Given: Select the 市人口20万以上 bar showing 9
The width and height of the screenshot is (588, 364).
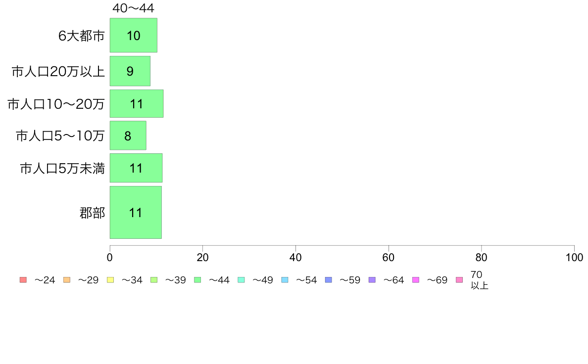Looking at the screenshot, I should (130, 71).
